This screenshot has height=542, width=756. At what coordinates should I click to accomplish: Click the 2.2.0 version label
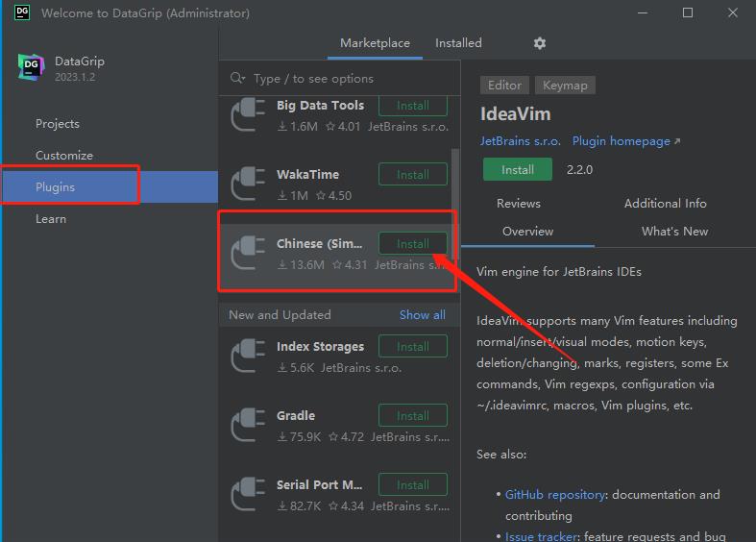pyautogui.click(x=579, y=170)
